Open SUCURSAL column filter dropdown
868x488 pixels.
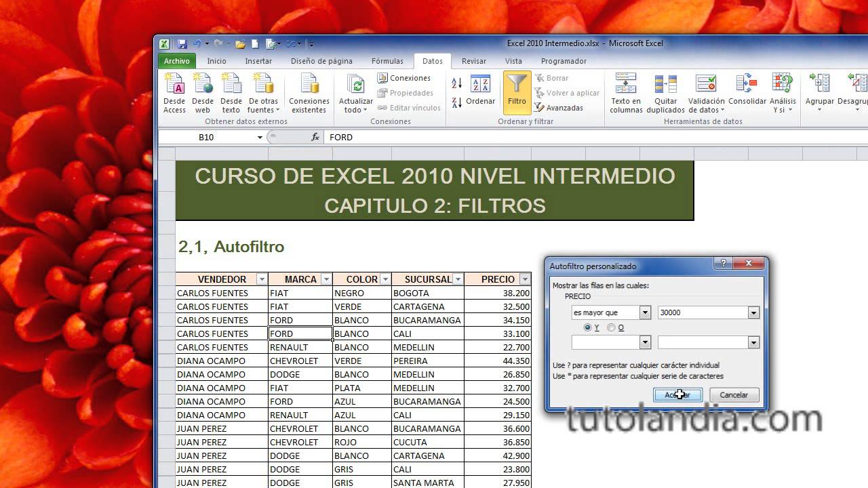458,279
